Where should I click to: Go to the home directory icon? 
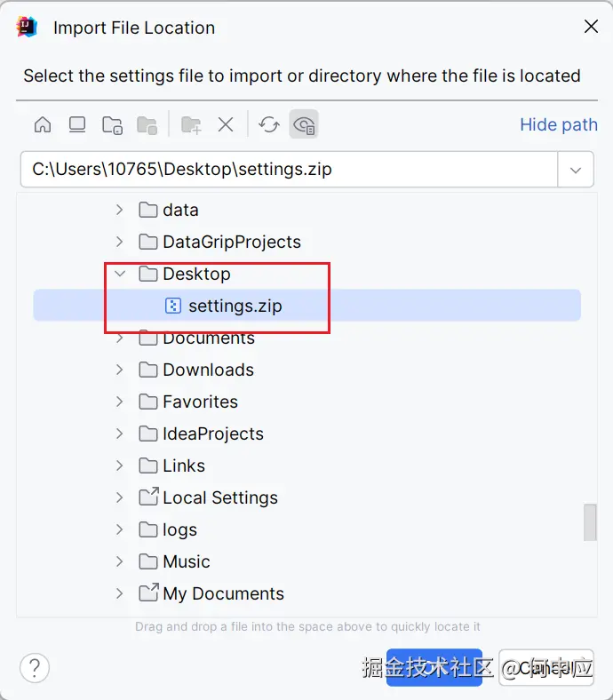[x=43, y=124]
